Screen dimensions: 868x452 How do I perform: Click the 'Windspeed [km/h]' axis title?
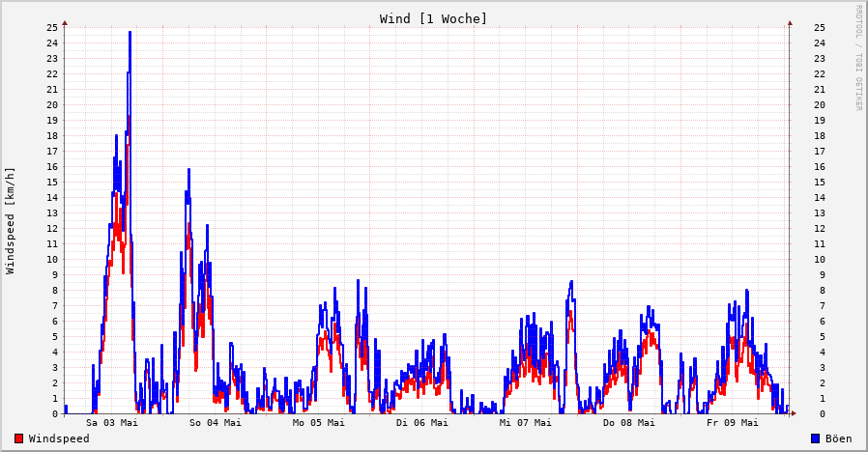(x=10, y=221)
